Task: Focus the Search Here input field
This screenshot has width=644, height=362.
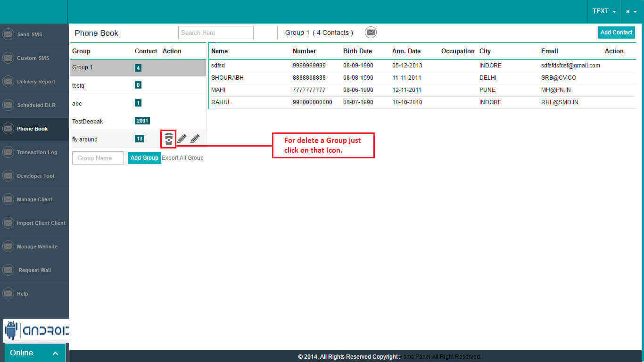Action: 215,33
